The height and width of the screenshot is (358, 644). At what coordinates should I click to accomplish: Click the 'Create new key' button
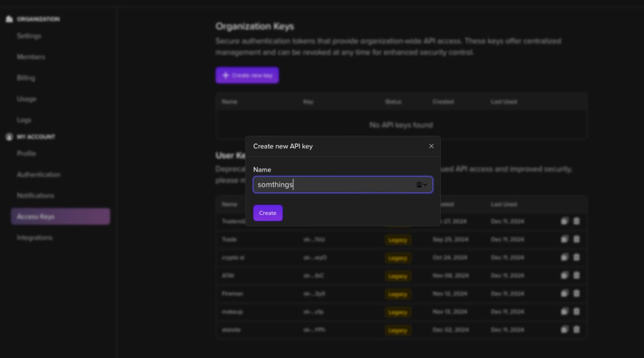pyautogui.click(x=247, y=76)
